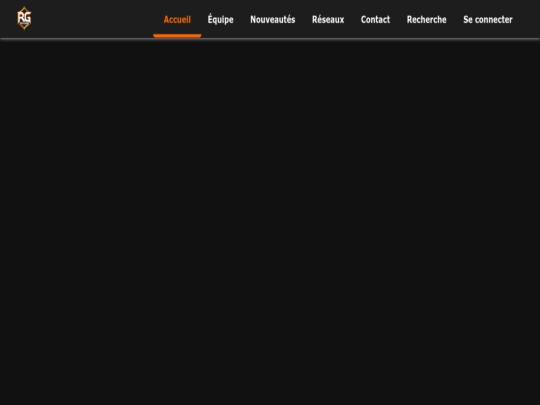Go to the Équipe page
540x405 pixels.
pos(220,19)
